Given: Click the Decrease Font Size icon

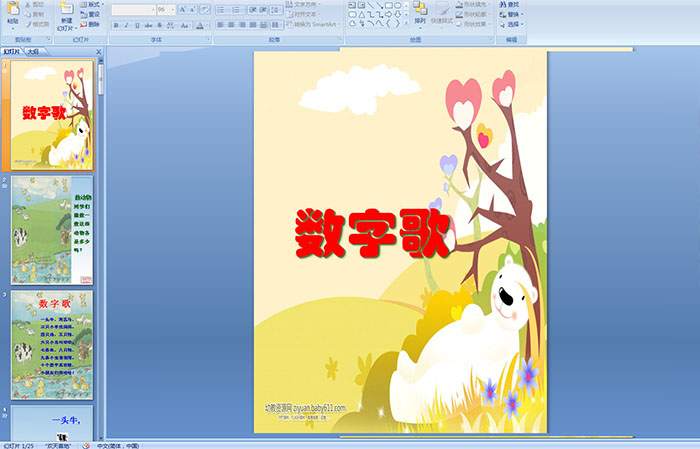Looking at the screenshot, I should point(193,10).
